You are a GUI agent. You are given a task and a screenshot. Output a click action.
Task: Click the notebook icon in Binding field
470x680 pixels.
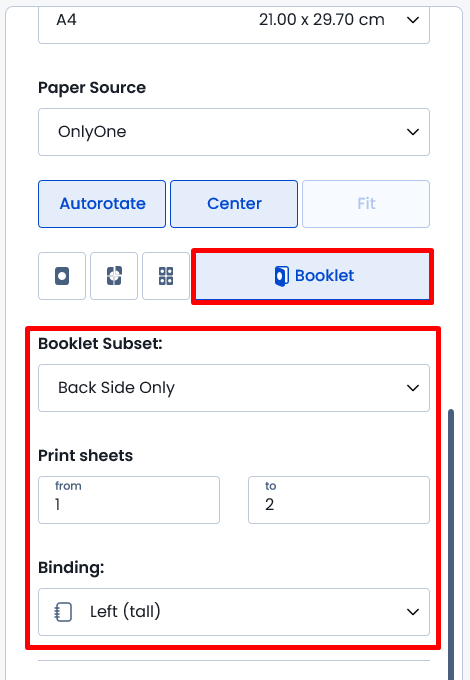tap(63, 612)
